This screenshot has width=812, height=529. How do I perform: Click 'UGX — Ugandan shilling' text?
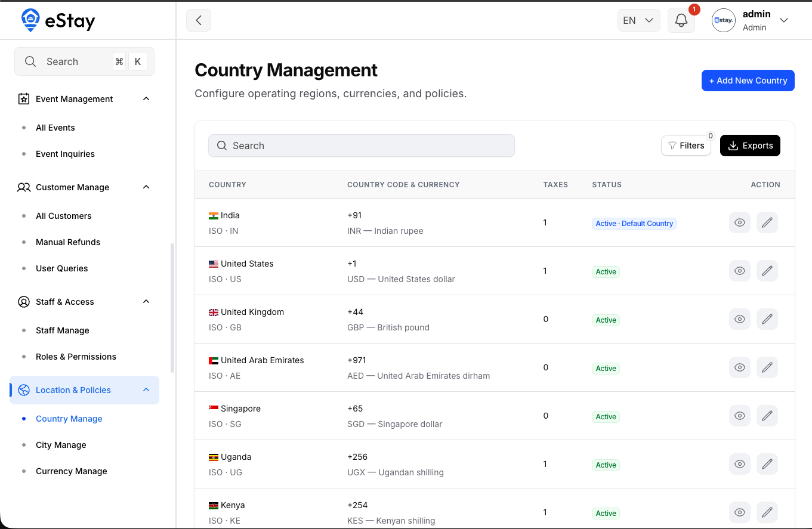click(x=396, y=472)
